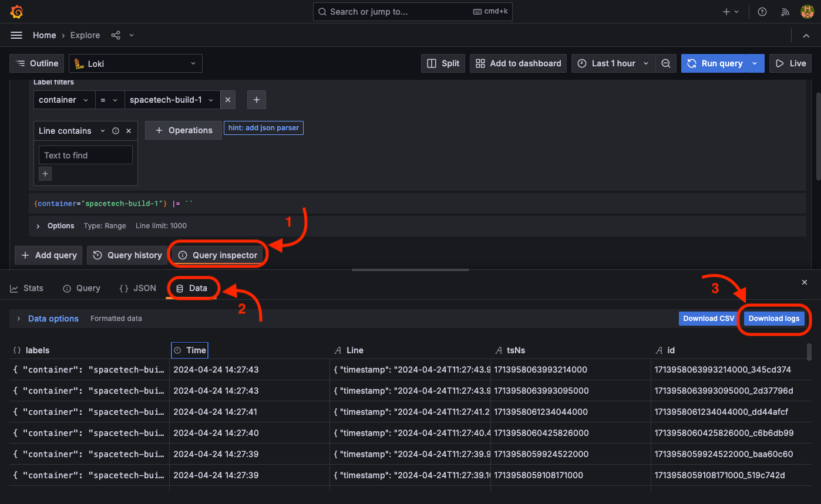Remove the Line contains operation

129,131
